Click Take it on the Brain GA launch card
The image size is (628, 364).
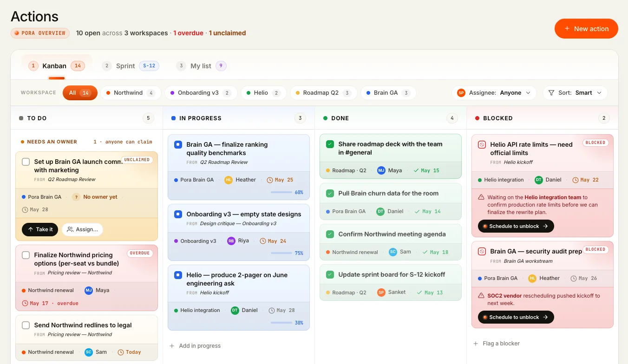tap(40, 229)
